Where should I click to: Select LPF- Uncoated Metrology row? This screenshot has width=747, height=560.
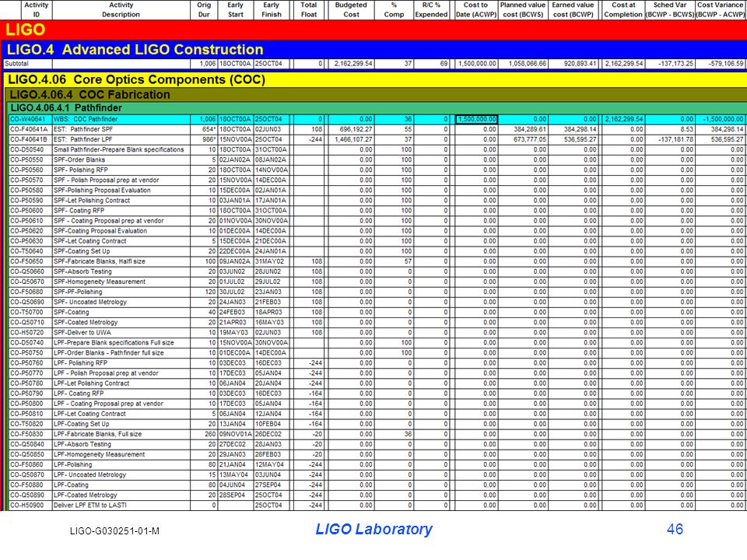click(x=378, y=474)
